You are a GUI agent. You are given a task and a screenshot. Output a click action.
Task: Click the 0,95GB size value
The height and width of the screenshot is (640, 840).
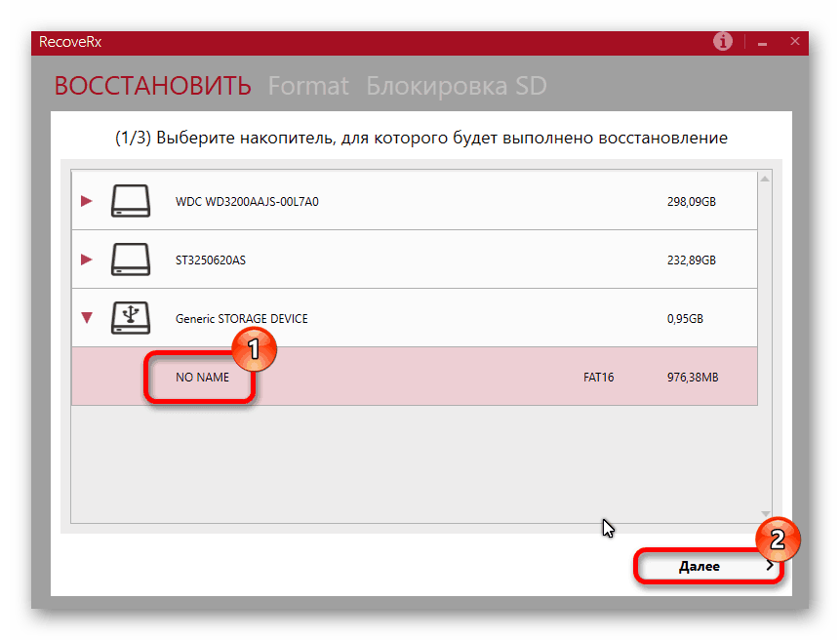[685, 319]
